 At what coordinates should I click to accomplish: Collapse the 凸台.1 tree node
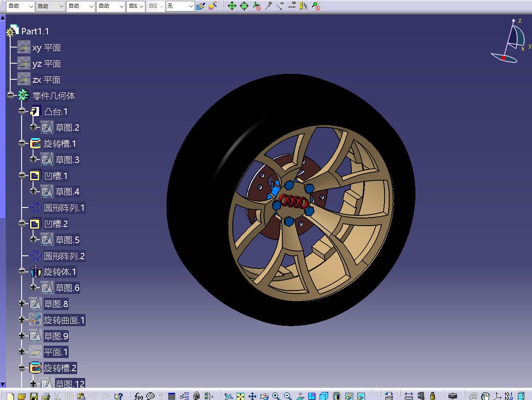point(22,111)
